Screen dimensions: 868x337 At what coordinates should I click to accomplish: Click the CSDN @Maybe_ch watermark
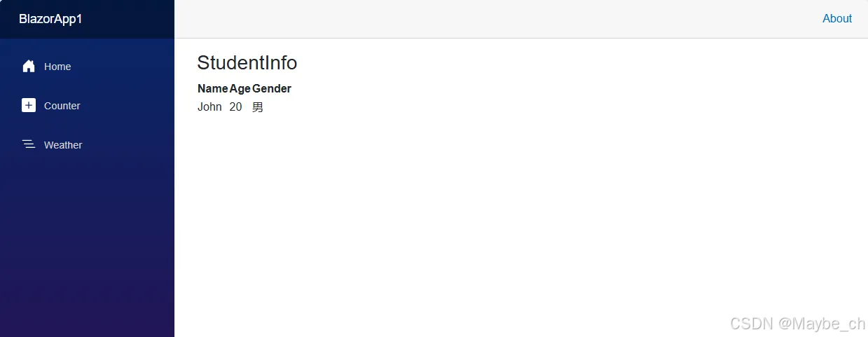pos(797,323)
